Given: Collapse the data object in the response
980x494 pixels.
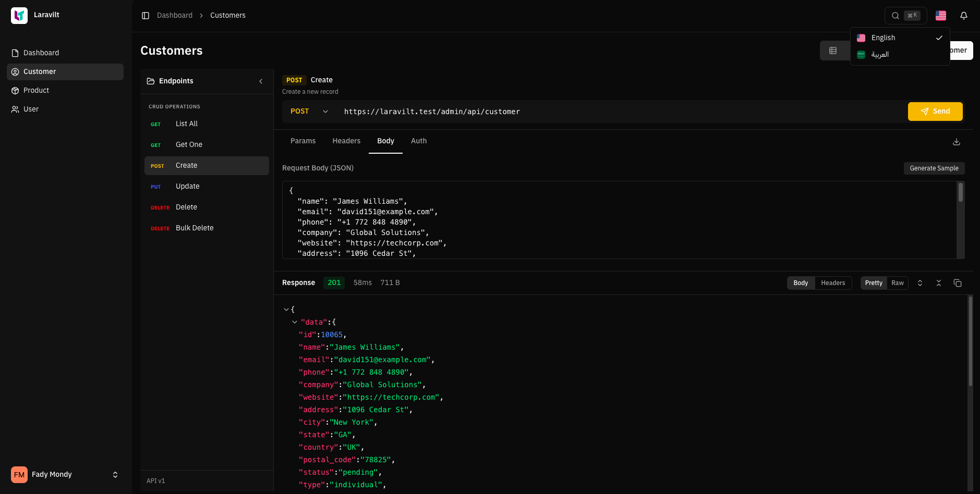Looking at the screenshot, I should tap(295, 322).
